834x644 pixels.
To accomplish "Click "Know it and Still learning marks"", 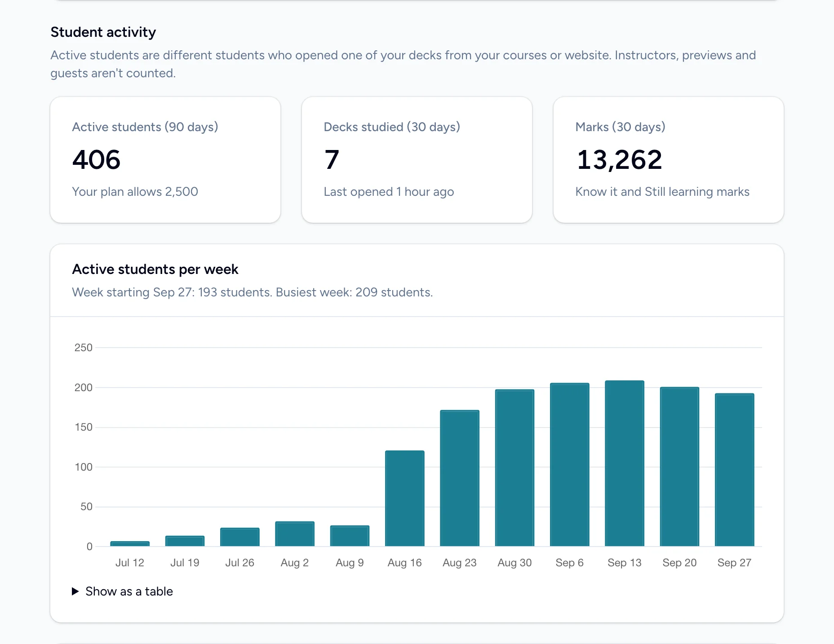I will tap(662, 192).
